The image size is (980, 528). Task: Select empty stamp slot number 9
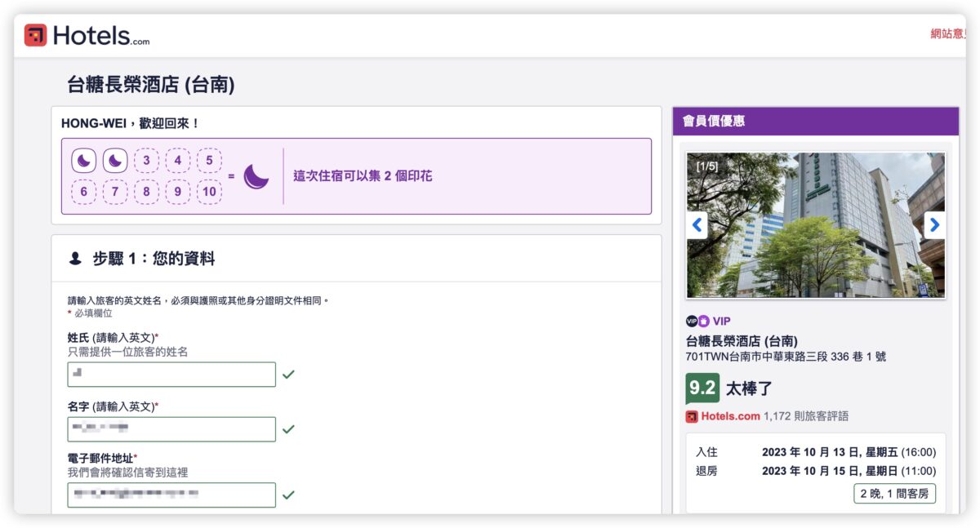(x=177, y=192)
